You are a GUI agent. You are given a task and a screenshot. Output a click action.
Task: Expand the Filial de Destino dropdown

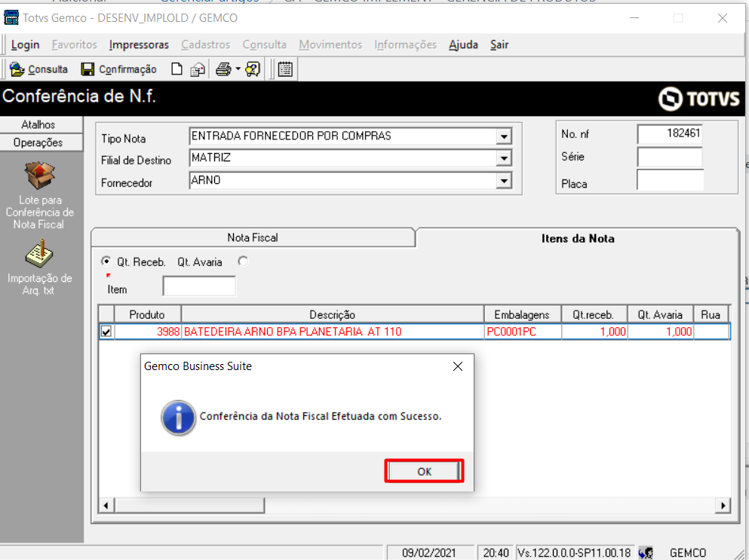(504, 158)
